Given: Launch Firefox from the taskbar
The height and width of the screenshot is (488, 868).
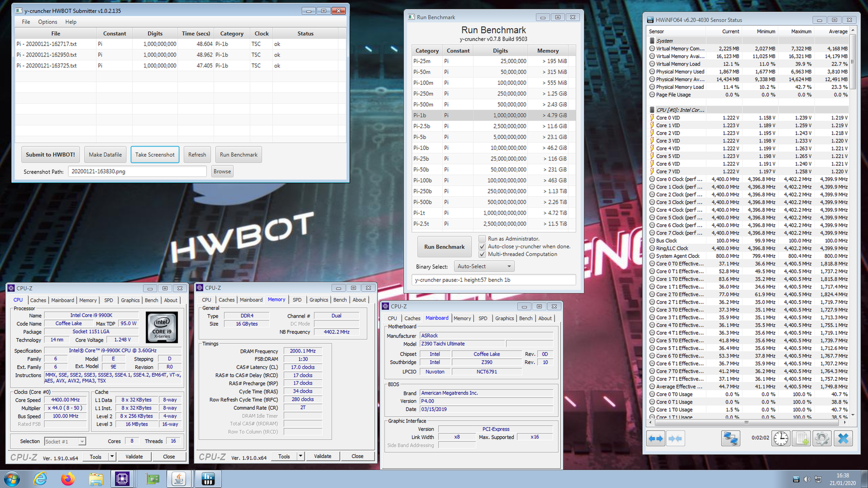Looking at the screenshot, I should point(68,479).
